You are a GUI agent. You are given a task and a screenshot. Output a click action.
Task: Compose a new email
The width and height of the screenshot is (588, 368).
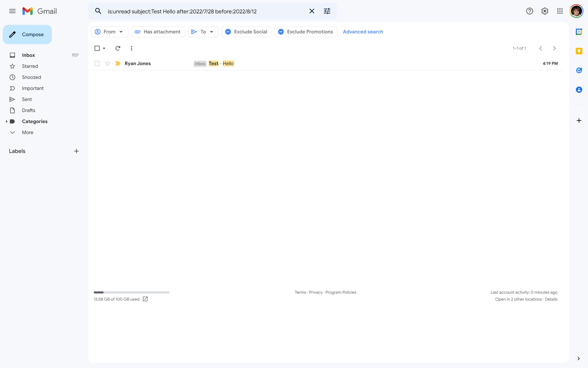click(x=27, y=34)
